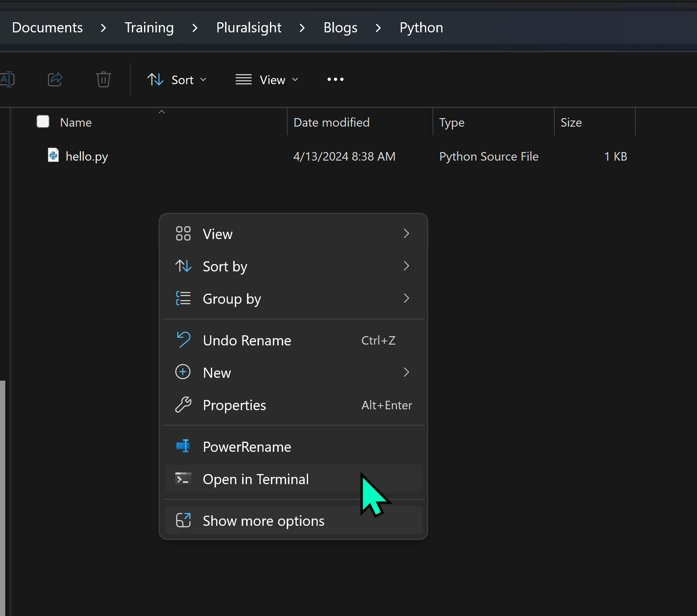Click the 1 KB size cell
This screenshot has width=697, height=616.
pyautogui.click(x=615, y=156)
